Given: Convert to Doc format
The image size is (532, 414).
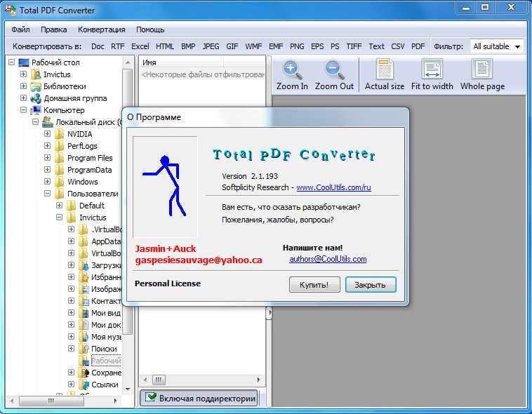Looking at the screenshot, I should (x=98, y=46).
